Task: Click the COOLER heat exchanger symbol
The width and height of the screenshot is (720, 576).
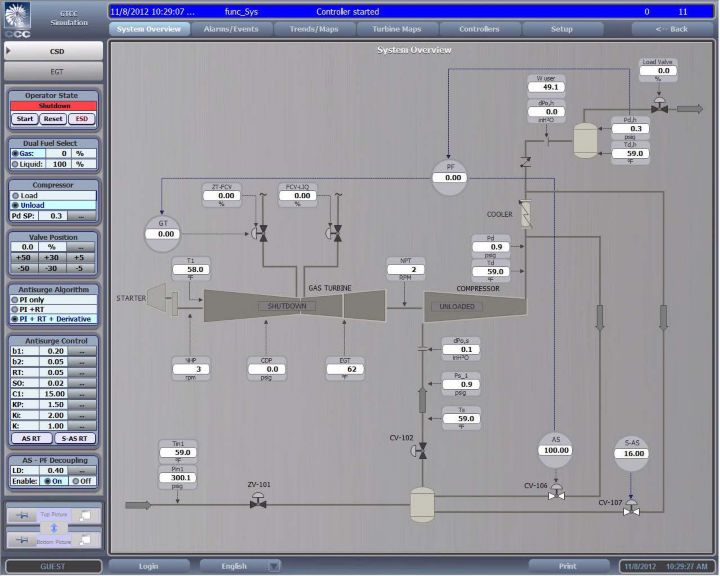Action: coord(523,213)
